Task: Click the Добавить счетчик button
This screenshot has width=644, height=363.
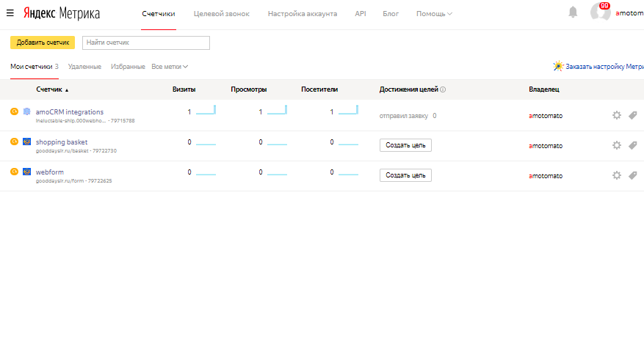Action: pyautogui.click(x=43, y=43)
